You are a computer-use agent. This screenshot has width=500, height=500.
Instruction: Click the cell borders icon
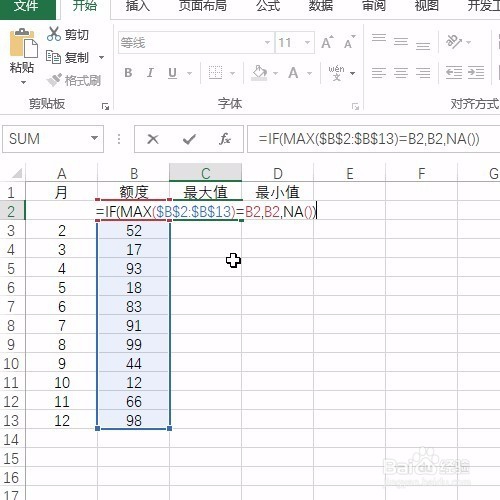click(x=215, y=73)
